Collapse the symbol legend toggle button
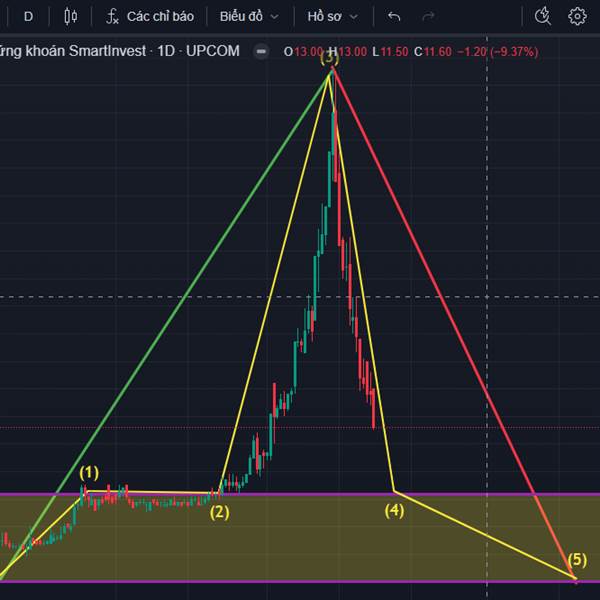Screen dimensions: 600x600 [261, 51]
